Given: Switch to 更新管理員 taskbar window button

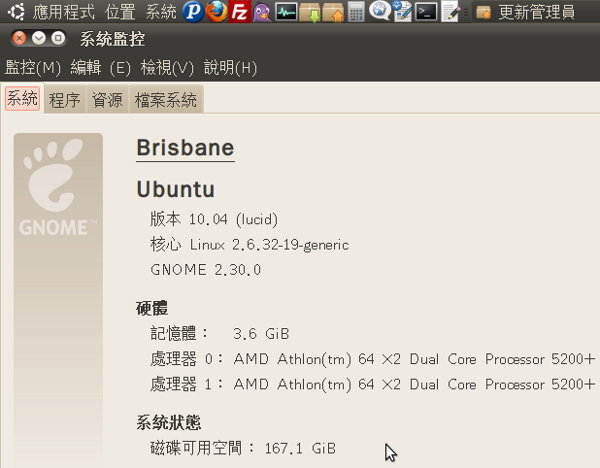Looking at the screenshot, I should pyautogui.click(x=536, y=12).
